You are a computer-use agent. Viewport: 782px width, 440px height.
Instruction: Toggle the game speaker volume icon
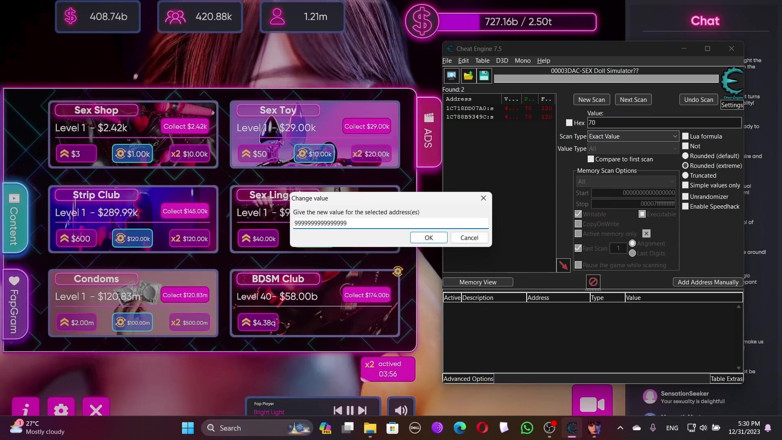pos(401,410)
